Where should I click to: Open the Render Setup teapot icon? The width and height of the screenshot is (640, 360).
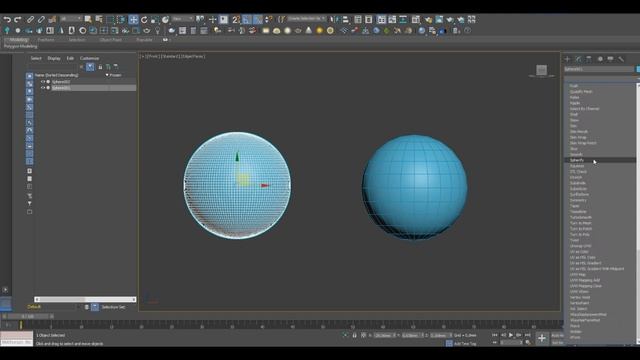coord(428,19)
